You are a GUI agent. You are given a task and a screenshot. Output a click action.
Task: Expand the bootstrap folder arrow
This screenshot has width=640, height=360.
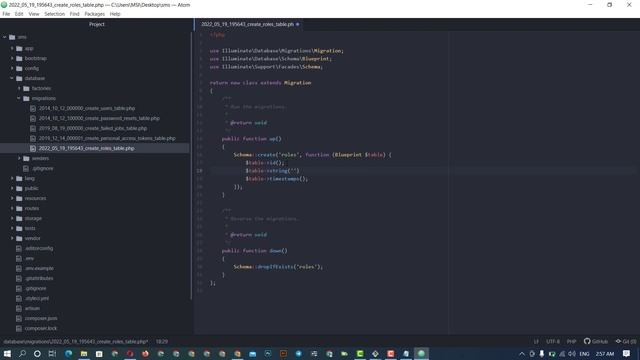[12, 58]
